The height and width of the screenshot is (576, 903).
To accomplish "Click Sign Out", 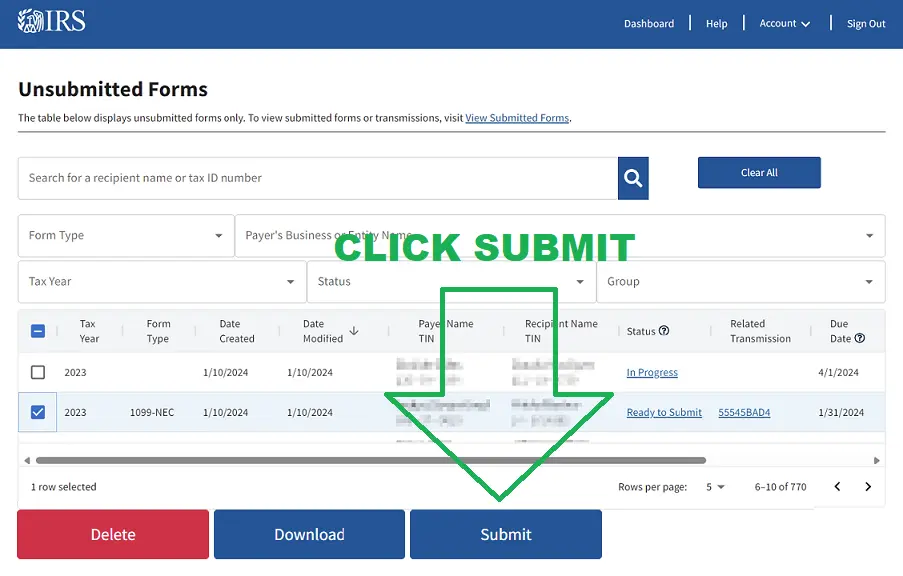I will (x=866, y=24).
